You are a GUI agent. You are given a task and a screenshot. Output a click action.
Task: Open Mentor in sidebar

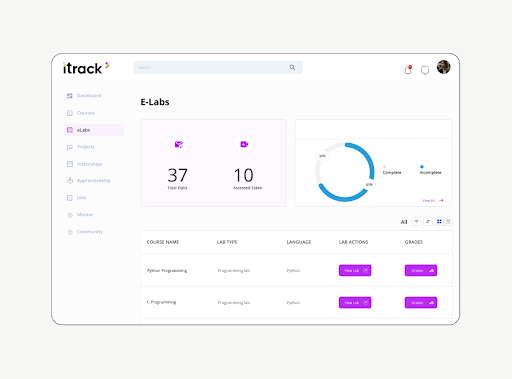pyautogui.click(x=85, y=215)
